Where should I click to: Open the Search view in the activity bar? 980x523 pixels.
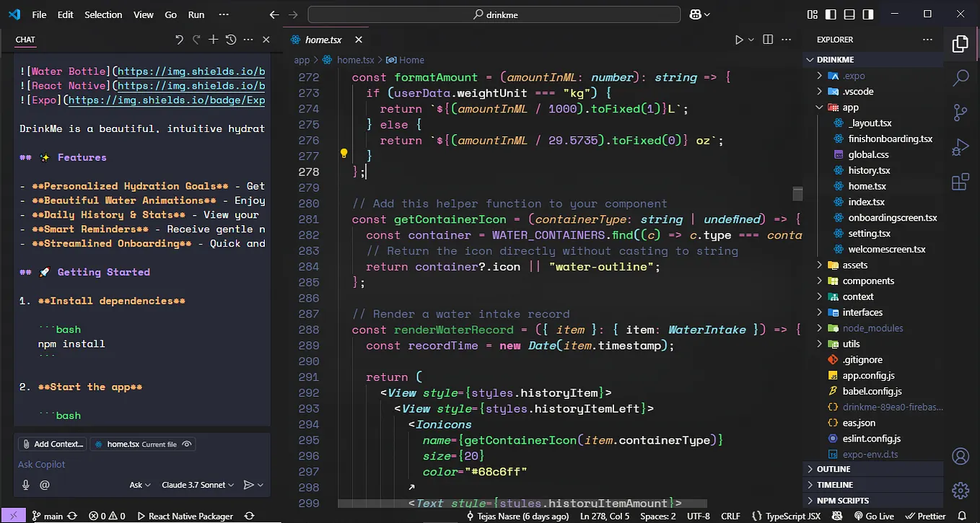[961, 77]
